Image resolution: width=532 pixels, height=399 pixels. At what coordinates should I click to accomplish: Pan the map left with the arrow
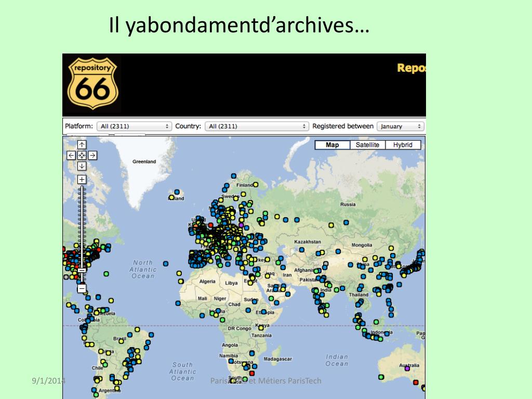point(71,155)
